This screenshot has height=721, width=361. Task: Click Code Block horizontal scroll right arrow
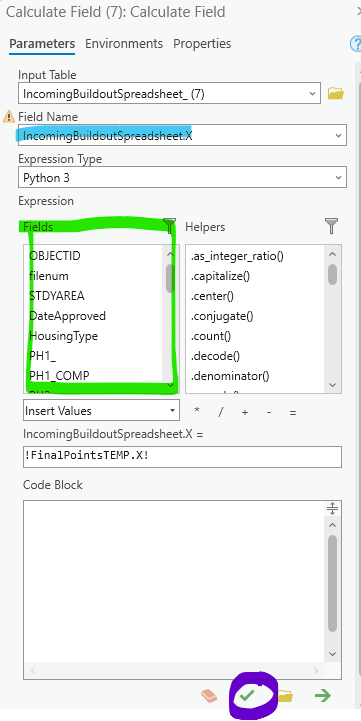pos(316,670)
